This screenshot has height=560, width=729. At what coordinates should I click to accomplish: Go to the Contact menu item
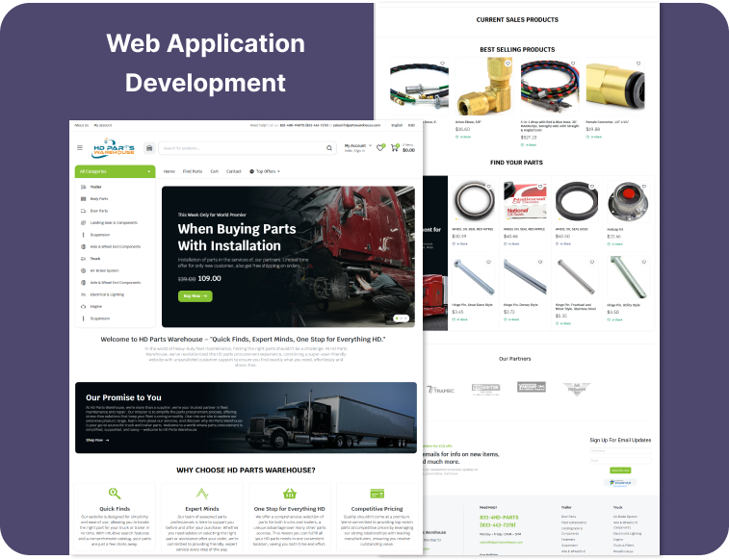coord(234,171)
